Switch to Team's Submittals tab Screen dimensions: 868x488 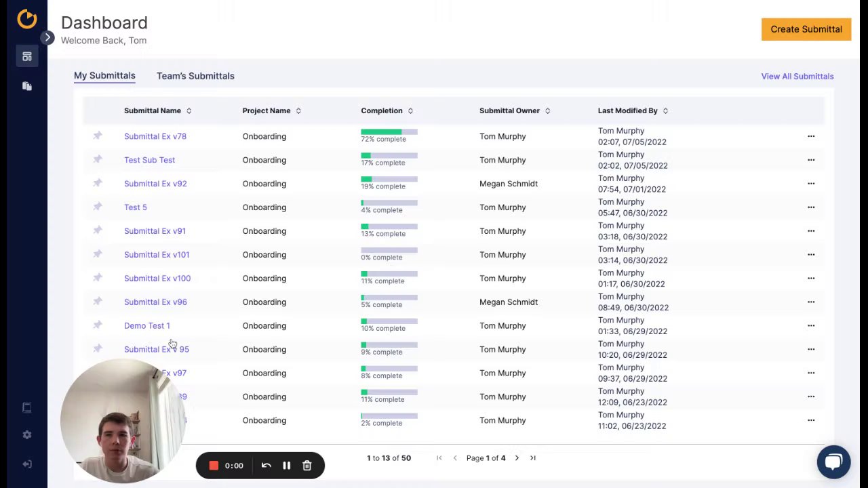pyautogui.click(x=195, y=76)
